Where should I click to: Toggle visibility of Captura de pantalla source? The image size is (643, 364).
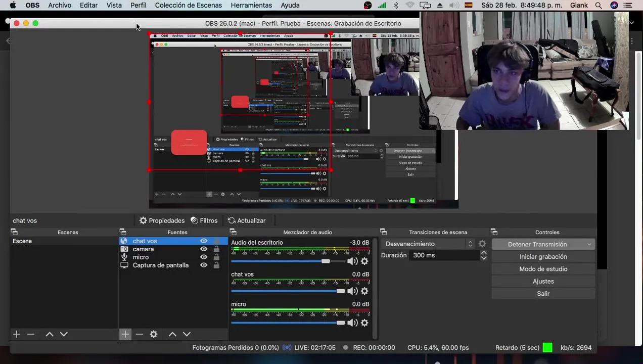pyautogui.click(x=204, y=265)
